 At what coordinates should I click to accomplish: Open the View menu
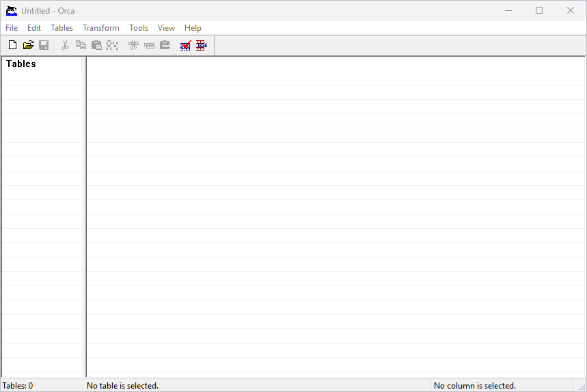(x=166, y=28)
